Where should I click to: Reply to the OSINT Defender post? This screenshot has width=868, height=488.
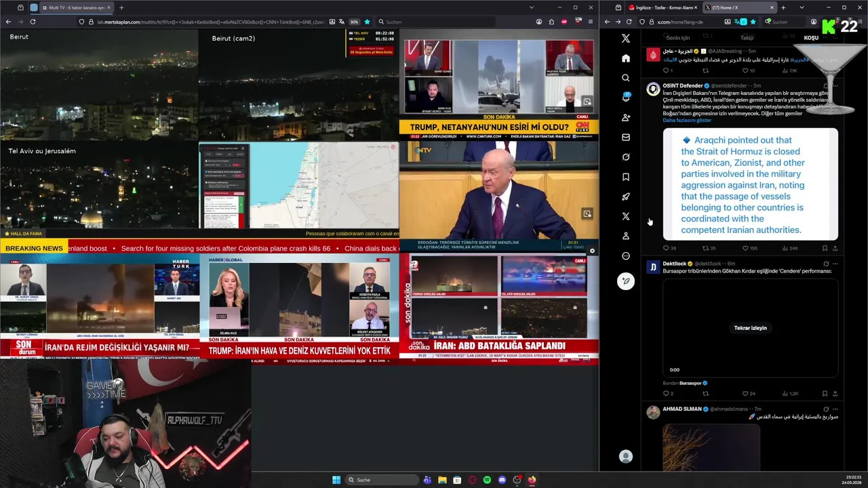click(x=668, y=248)
